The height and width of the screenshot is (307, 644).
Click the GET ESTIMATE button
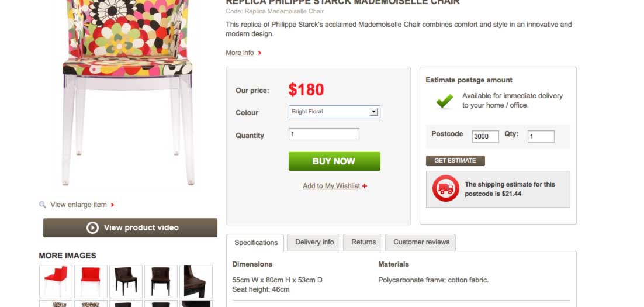click(x=455, y=161)
